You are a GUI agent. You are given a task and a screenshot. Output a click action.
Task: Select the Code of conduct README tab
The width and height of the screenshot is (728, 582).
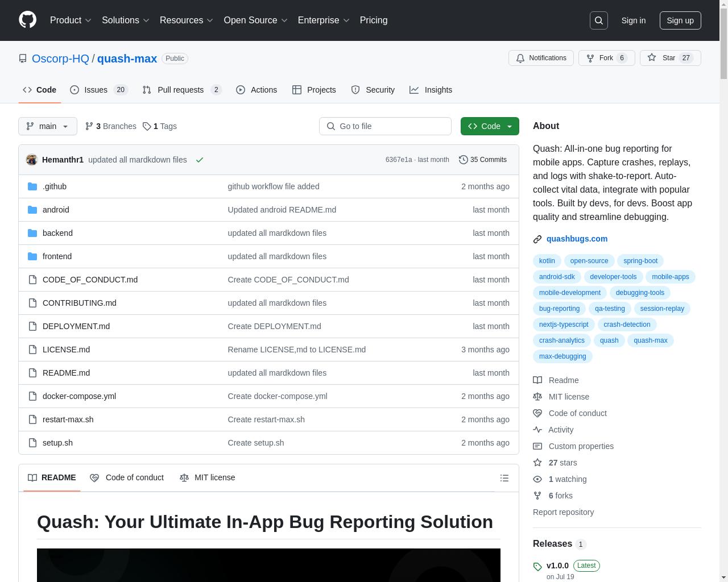click(127, 477)
